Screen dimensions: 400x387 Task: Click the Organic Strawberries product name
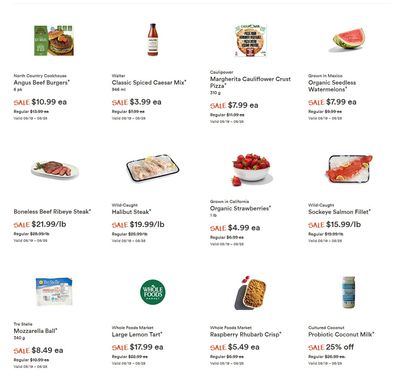240,208
